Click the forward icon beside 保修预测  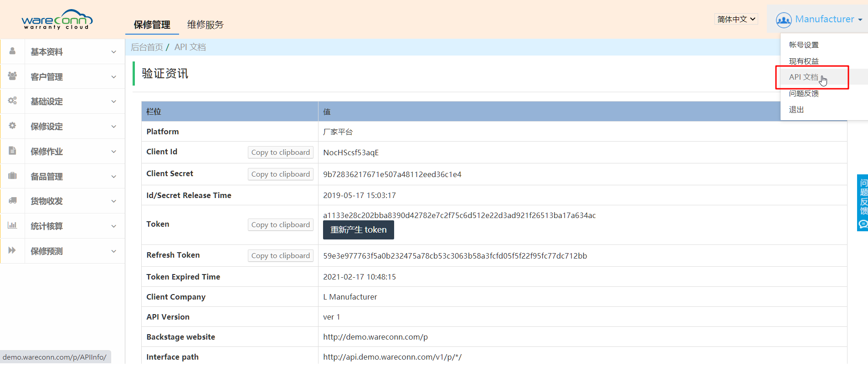[12, 250]
